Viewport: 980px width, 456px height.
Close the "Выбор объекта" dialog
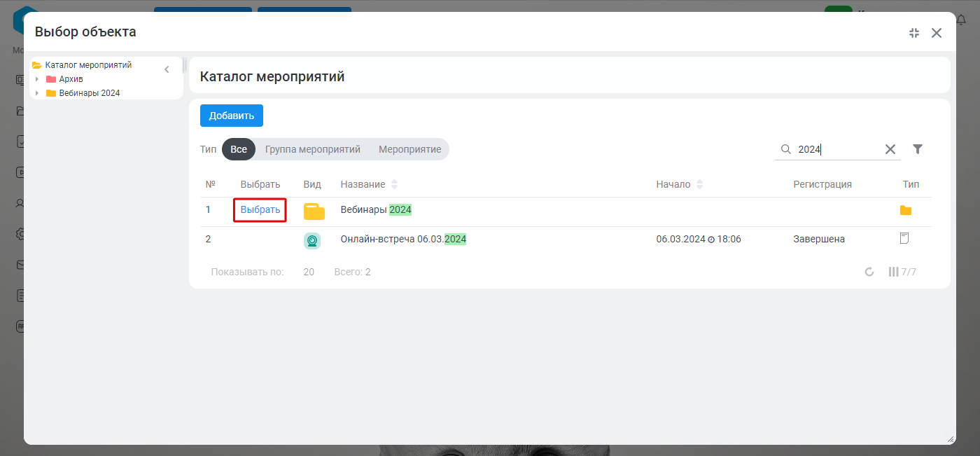tap(937, 32)
